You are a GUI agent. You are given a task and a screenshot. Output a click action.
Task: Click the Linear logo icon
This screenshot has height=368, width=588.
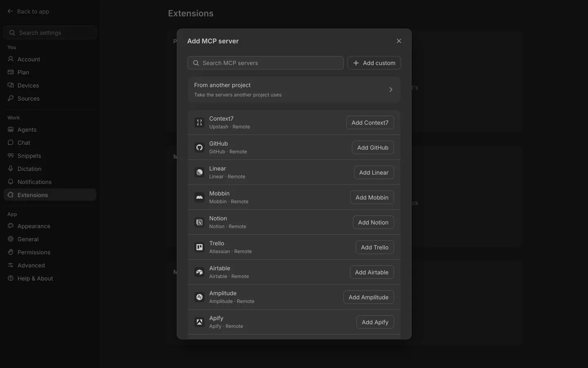pos(199,172)
